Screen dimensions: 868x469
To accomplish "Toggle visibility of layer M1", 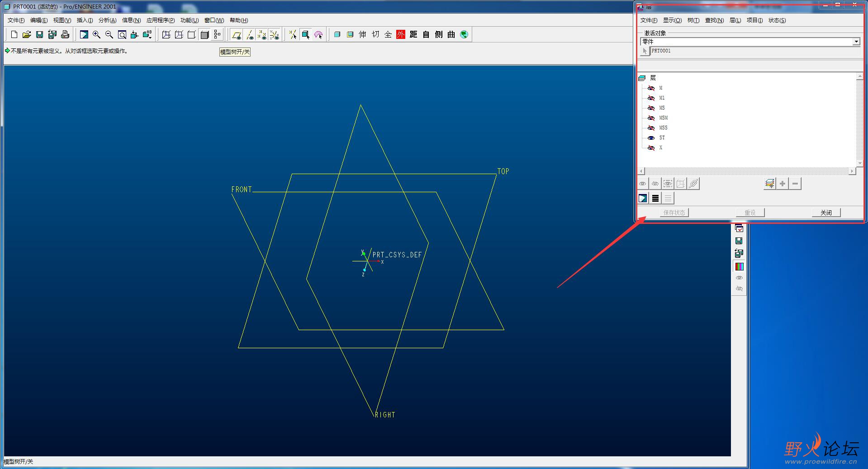I will click(x=651, y=98).
